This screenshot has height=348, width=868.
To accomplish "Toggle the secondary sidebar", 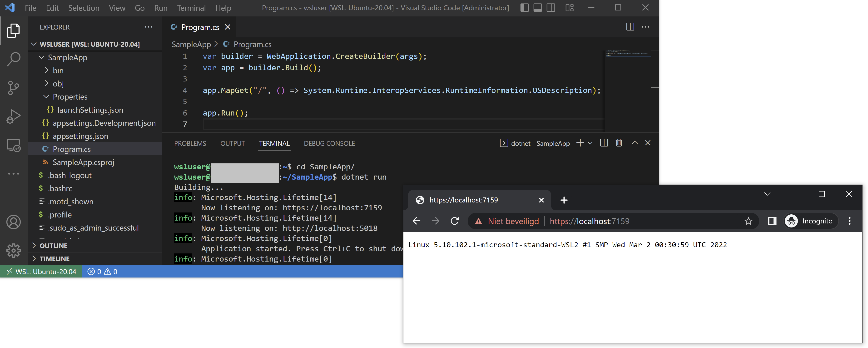I will coord(551,7).
